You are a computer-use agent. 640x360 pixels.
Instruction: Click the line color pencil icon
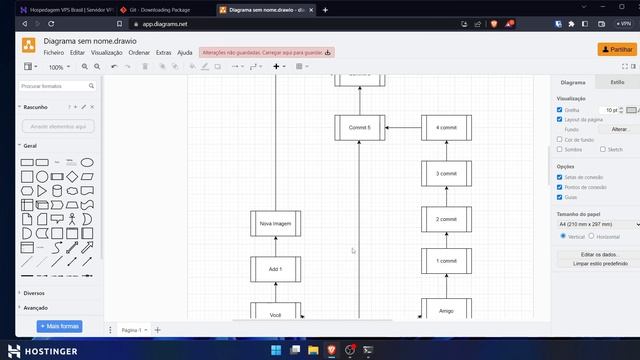click(205, 67)
